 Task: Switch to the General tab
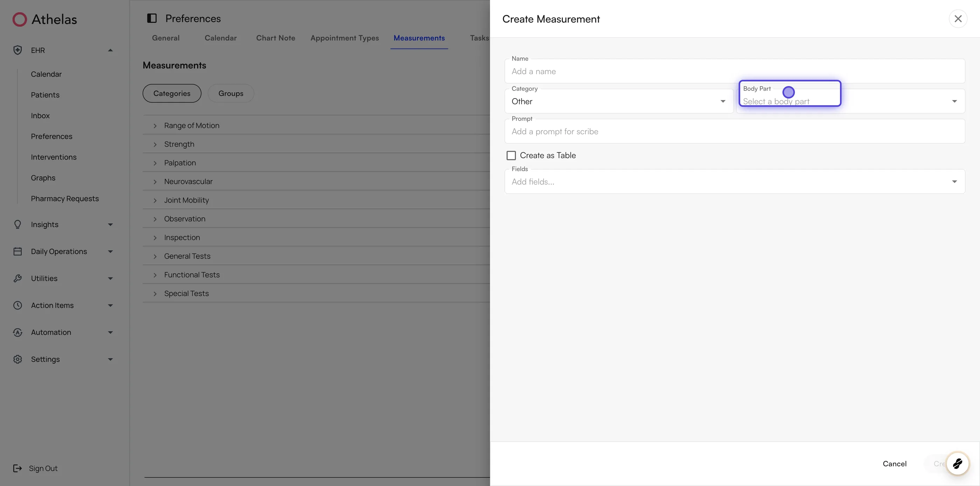[x=166, y=38]
